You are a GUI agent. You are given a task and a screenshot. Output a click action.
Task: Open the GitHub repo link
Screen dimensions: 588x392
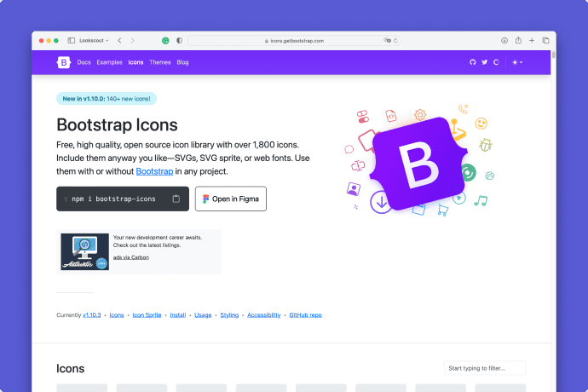pyautogui.click(x=306, y=315)
